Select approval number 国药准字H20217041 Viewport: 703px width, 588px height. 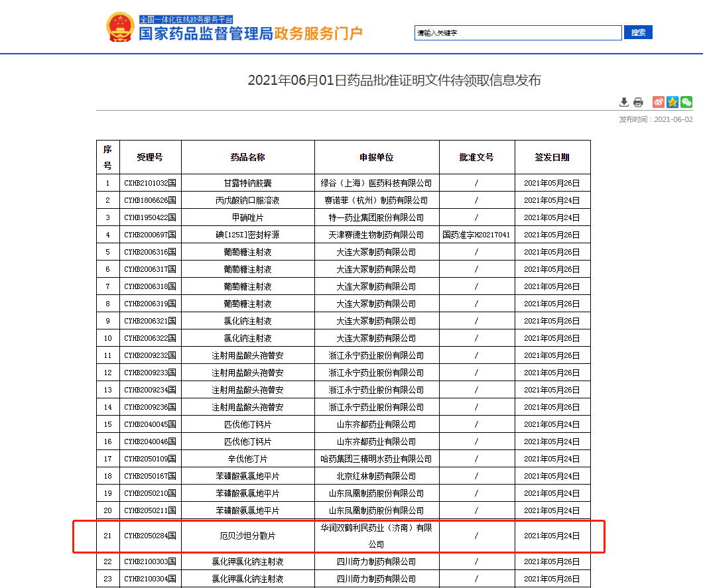tap(476, 235)
